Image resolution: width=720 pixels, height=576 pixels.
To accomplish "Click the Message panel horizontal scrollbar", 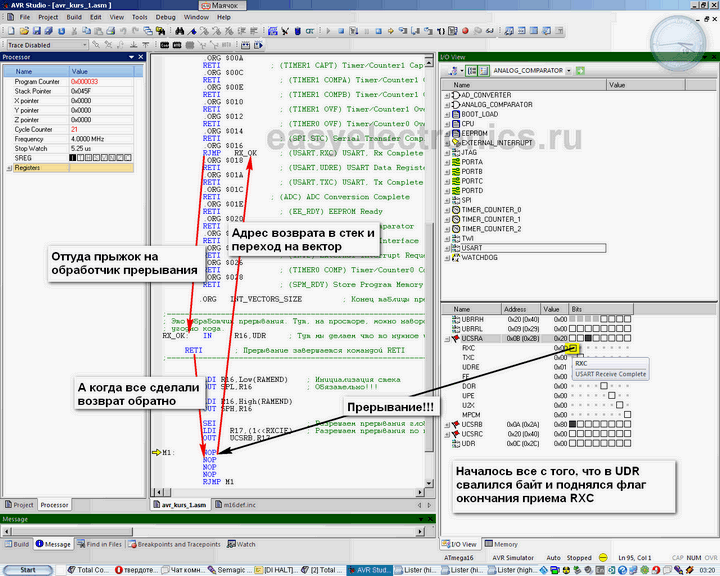I will pyautogui.click(x=214, y=531).
